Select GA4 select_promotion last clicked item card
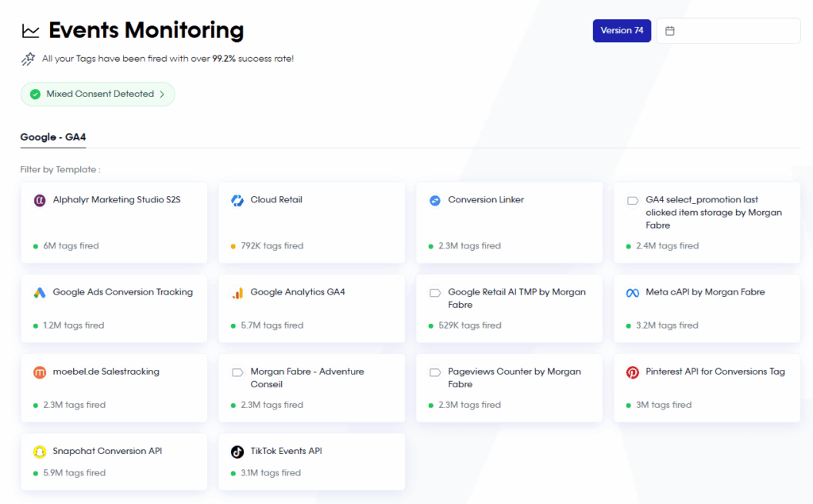 [707, 222]
